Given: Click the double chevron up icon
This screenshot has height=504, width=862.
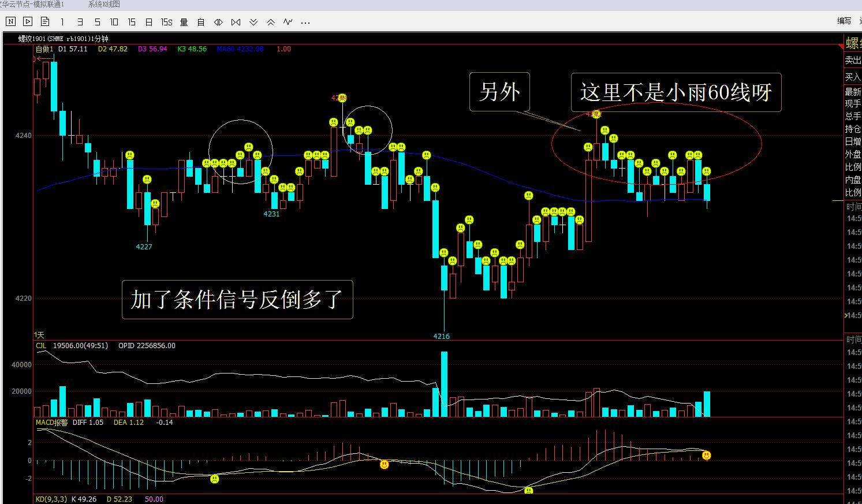Looking at the screenshot, I should click(x=270, y=22).
